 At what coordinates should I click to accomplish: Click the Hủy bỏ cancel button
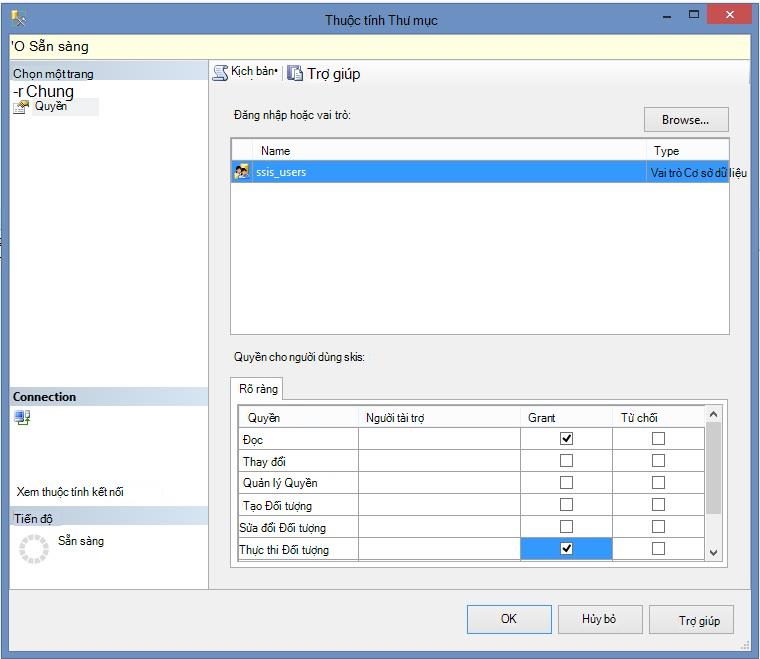[600, 619]
